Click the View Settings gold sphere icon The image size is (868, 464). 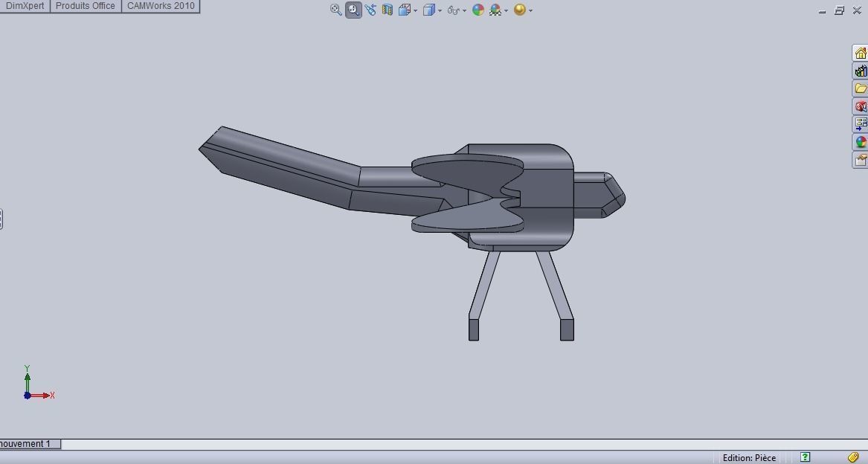pos(519,10)
